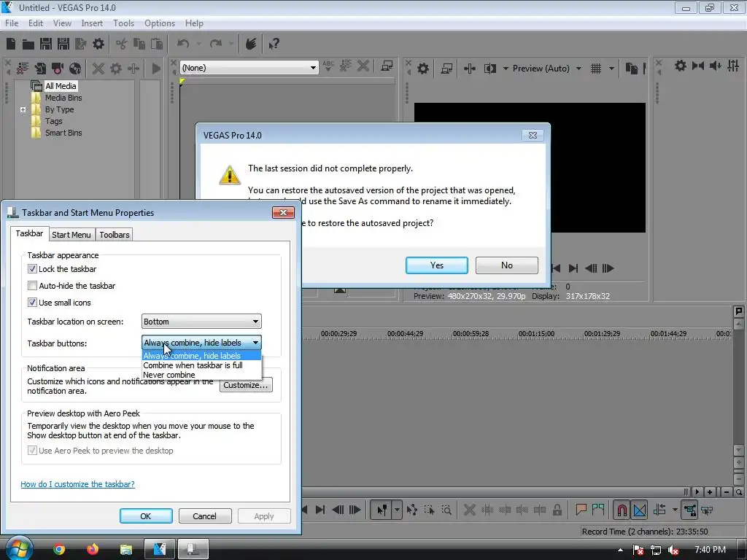Toggle Lock Envelopes to Events icon
The width and height of the screenshot is (747, 560).
pyautogui.click(x=689, y=510)
